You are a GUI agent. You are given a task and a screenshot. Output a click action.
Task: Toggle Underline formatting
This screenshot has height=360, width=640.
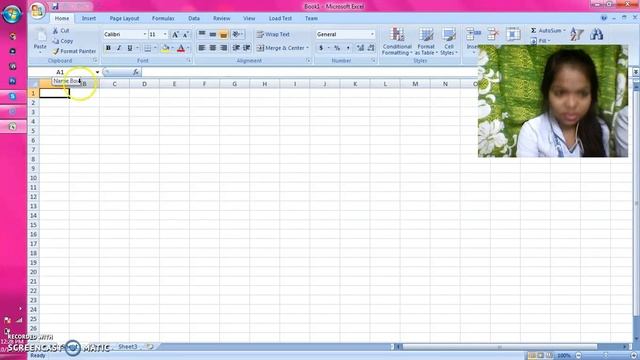point(130,48)
